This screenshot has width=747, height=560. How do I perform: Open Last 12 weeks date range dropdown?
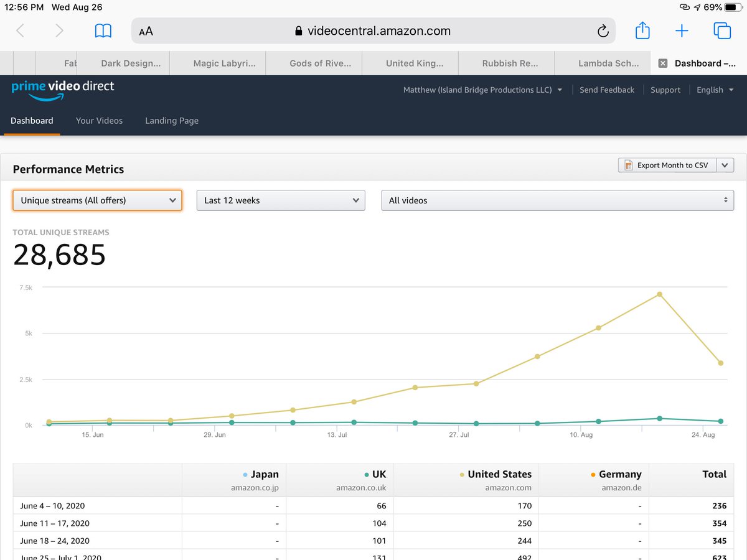click(281, 200)
